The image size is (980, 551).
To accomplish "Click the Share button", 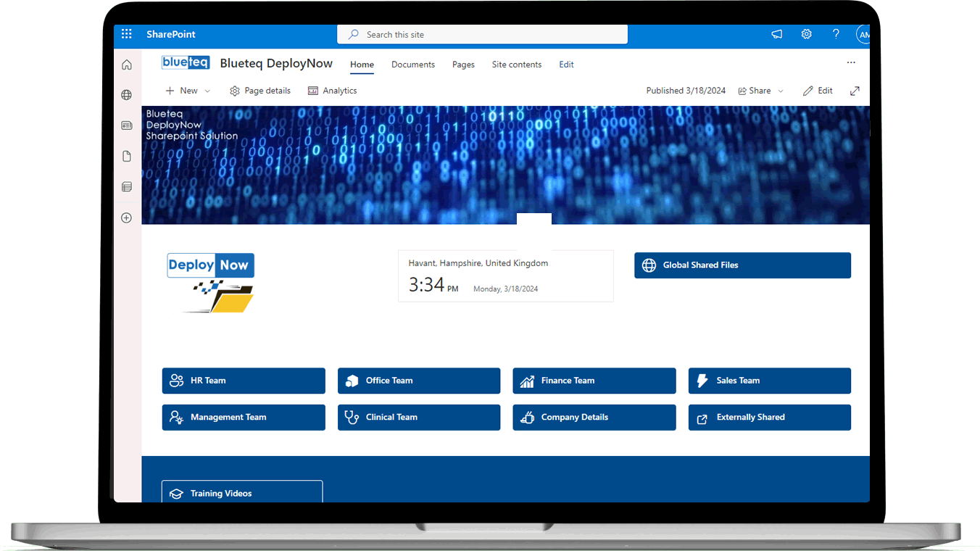I will click(755, 91).
